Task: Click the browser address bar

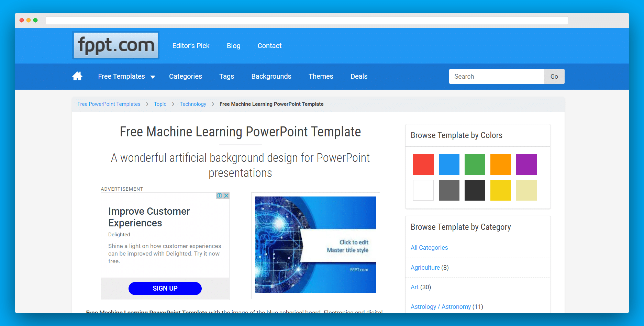Action: click(x=306, y=21)
